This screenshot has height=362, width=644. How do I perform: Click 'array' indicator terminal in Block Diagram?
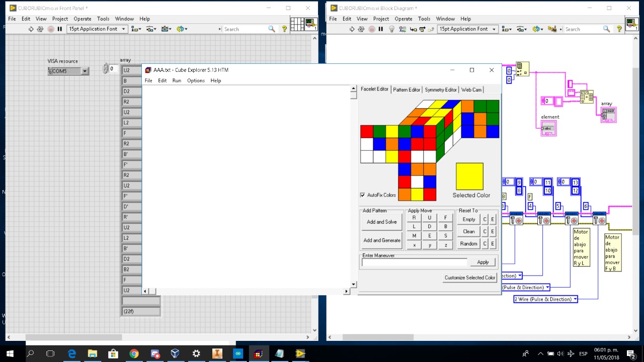pyautogui.click(x=608, y=115)
